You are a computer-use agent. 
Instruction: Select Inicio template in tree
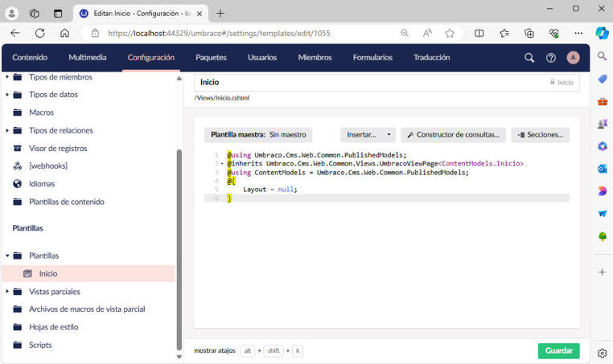pos(48,274)
